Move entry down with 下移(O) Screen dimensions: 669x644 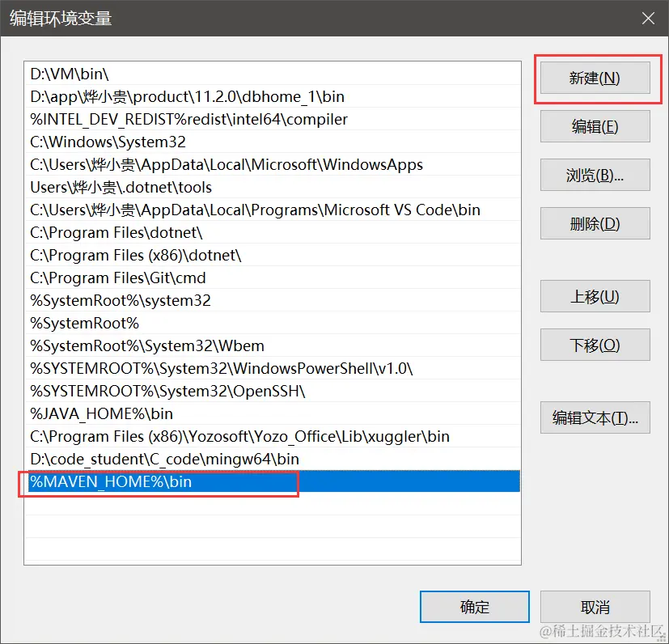click(595, 345)
